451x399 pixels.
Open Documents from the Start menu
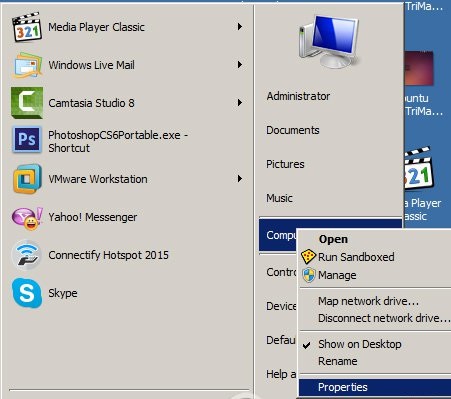tap(293, 130)
